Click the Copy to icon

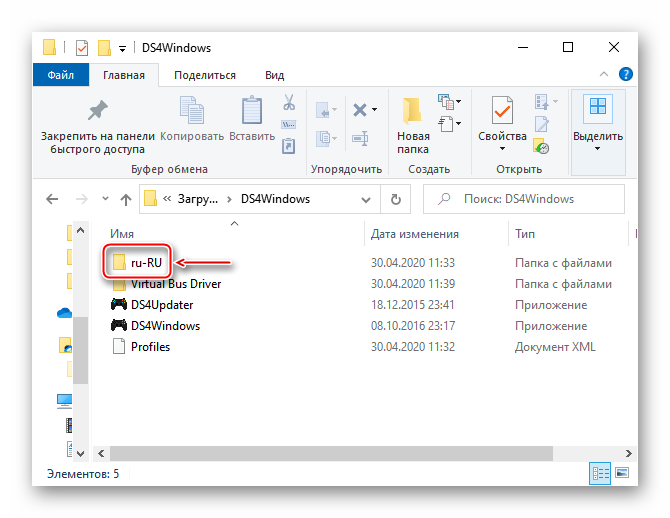324,138
